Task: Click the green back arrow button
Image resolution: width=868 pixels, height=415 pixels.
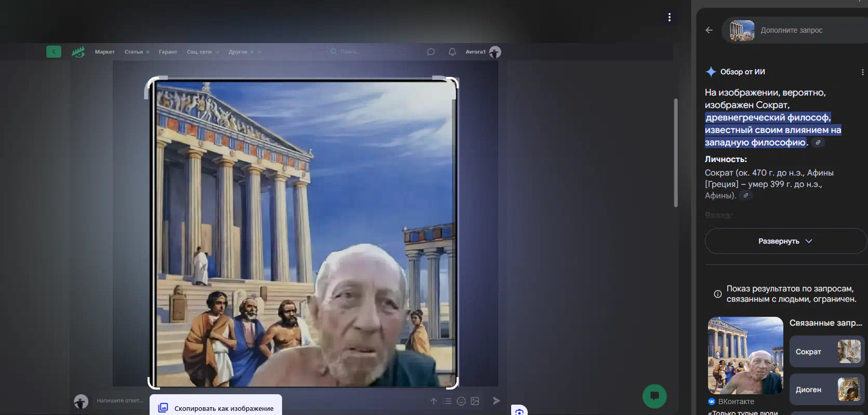Action: pos(54,51)
